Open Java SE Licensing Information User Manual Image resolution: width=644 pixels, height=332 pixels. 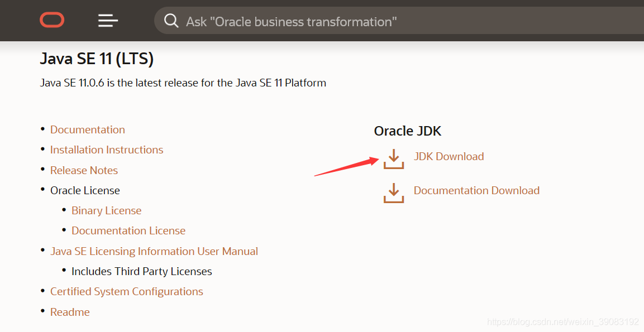(x=154, y=251)
